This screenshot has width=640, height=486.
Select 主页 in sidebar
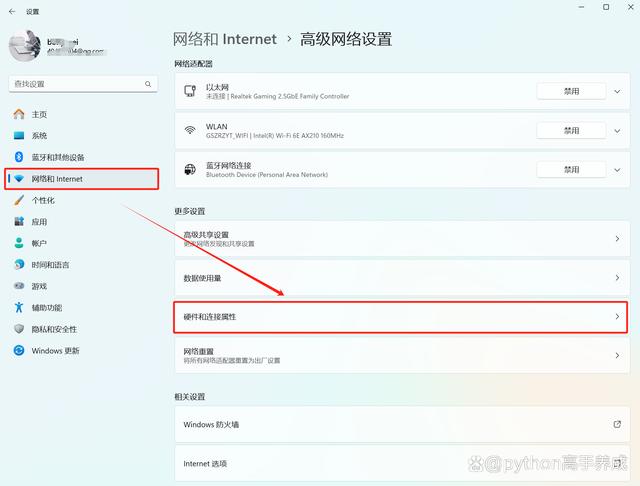82,114
